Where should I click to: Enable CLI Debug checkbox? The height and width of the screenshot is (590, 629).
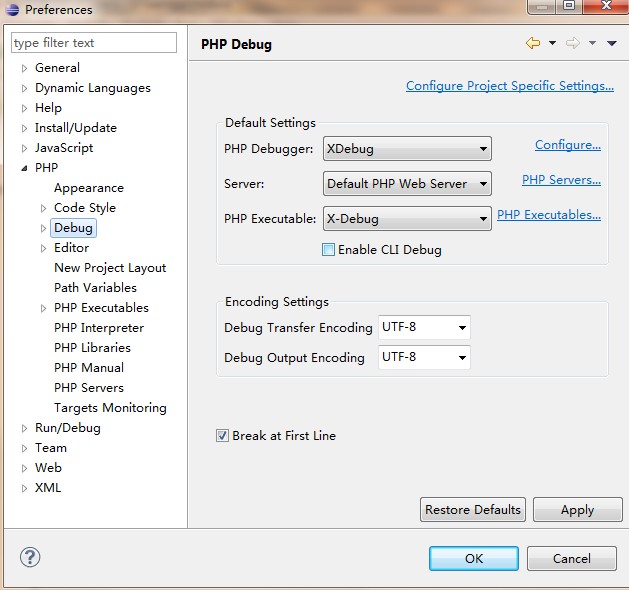tap(328, 249)
